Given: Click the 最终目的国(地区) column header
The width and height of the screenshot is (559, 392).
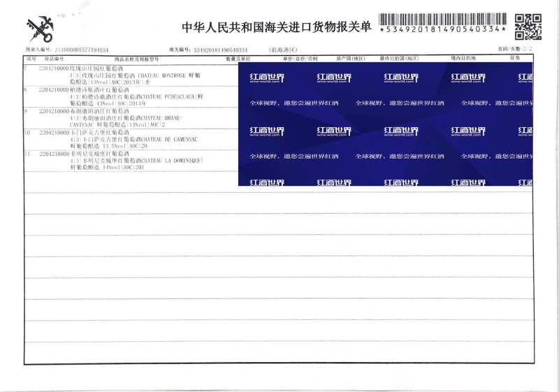Looking at the screenshot, I should tap(399, 59).
